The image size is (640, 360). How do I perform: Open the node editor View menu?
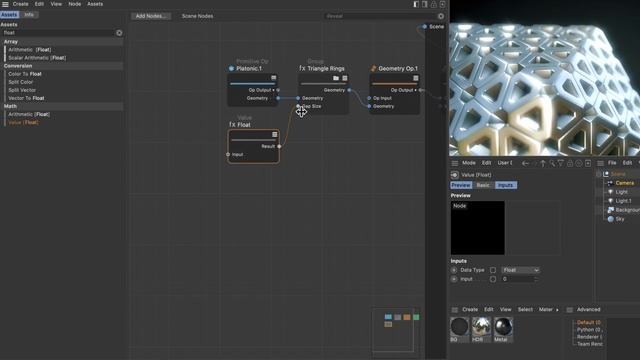[x=56, y=4]
